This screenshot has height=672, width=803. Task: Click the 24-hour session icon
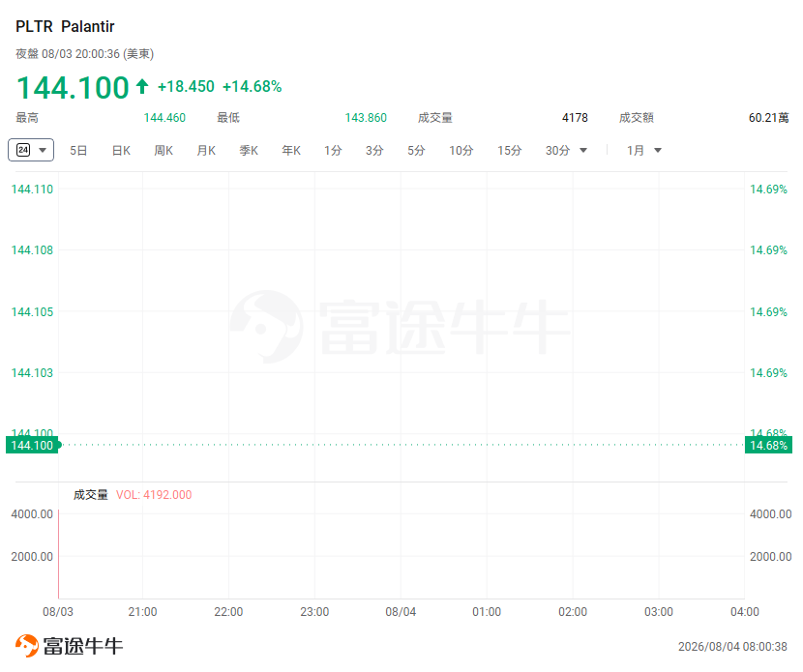(x=23, y=150)
